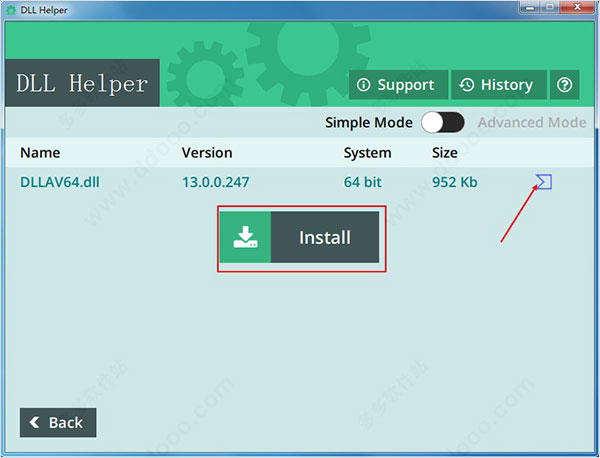Expand details arrow for DLLAV64.dll row
600x458 pixels.
[544, 182]
